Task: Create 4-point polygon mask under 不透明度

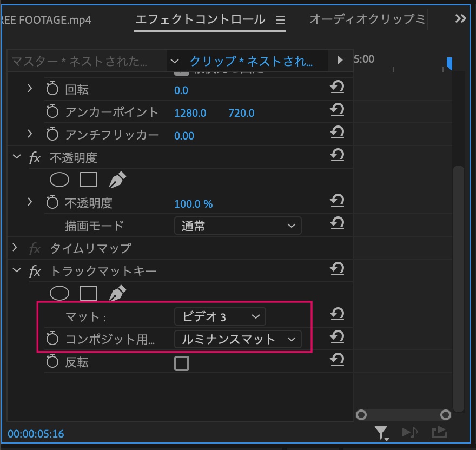Action: coord(89,180)
